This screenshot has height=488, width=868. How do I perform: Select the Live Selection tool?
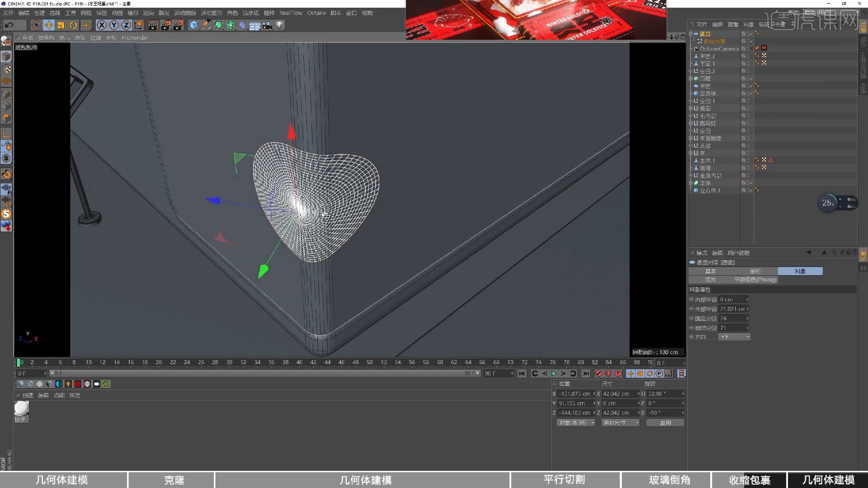[37, 25]
